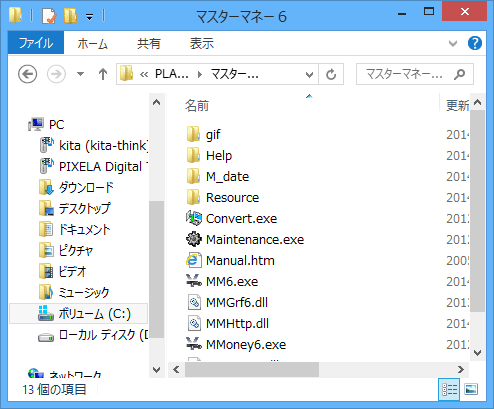Click the navigation pane scroll down arrow

click(156, 369)
